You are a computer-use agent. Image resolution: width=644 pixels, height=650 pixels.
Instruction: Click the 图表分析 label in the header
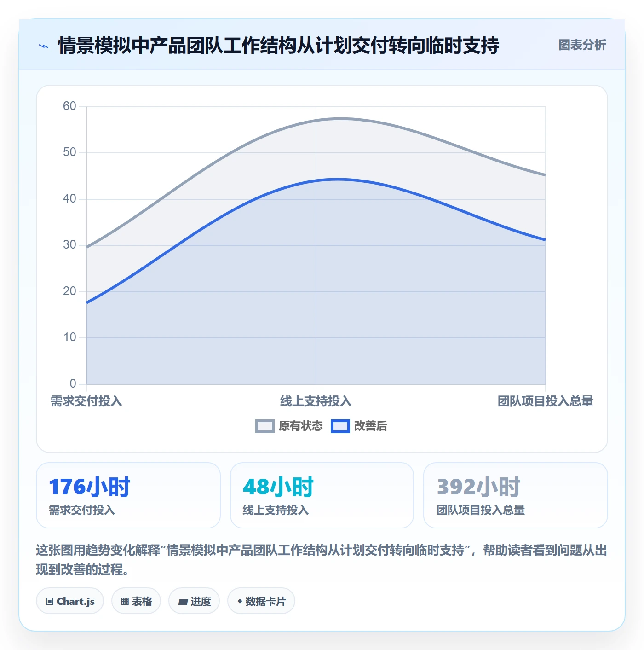(x=582, y=45)
